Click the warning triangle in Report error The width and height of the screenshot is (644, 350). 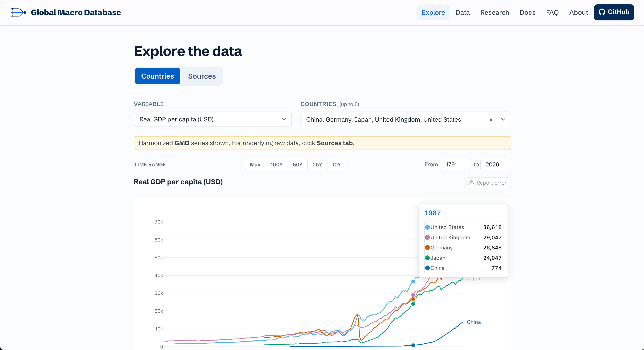tap(471, 183)
